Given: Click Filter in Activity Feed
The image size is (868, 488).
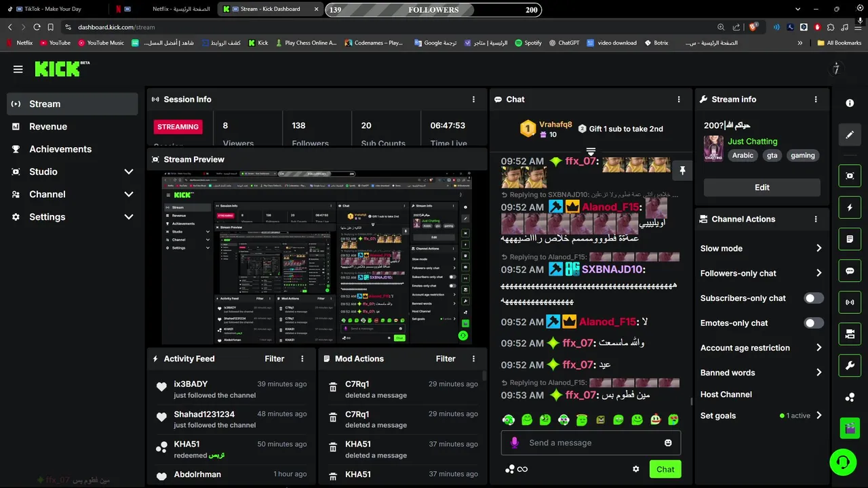Looking at the screenshot, I should pos(275,359).
